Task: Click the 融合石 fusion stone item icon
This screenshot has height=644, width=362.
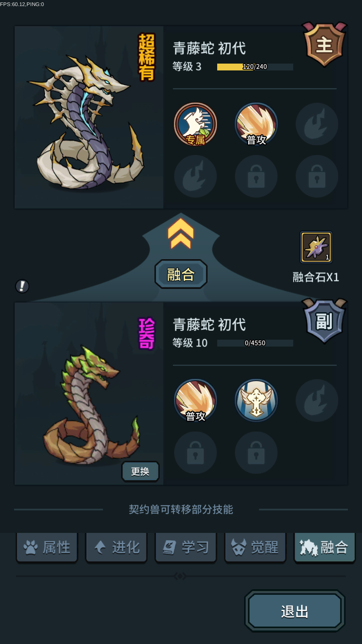Action: point(316,247)
